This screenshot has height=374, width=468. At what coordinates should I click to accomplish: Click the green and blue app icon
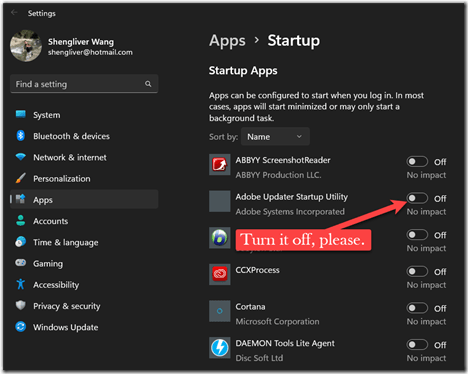click(x=220, y=238)
